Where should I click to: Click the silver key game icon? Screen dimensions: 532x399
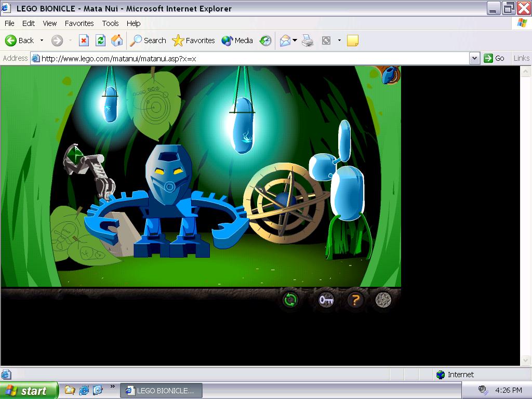tap(326, 300)
